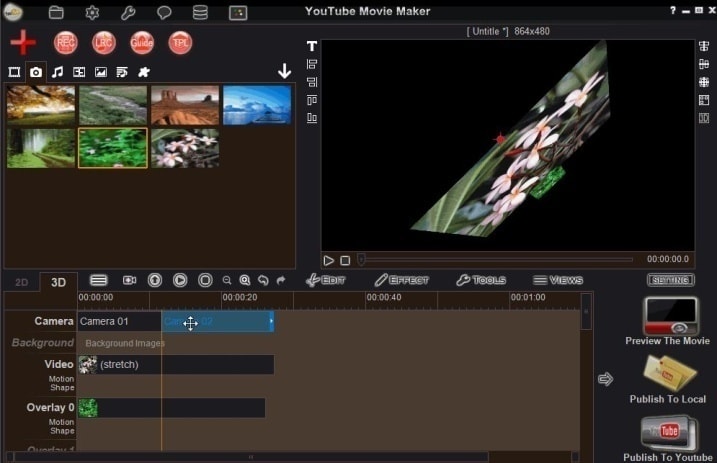Click the down arrow add-to-timeline button
The width and height of the screenshot is (717, 463).
click(x=284, y=71)
